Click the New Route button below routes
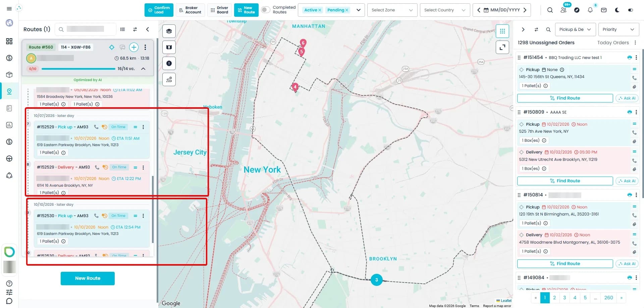The height and width of the screenshot is (308, 644). 88,278
